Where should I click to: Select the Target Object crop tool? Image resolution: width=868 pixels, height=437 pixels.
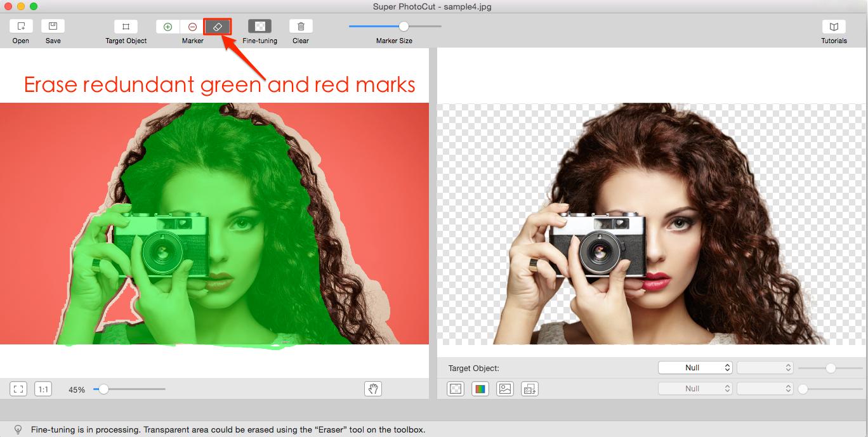126,27
